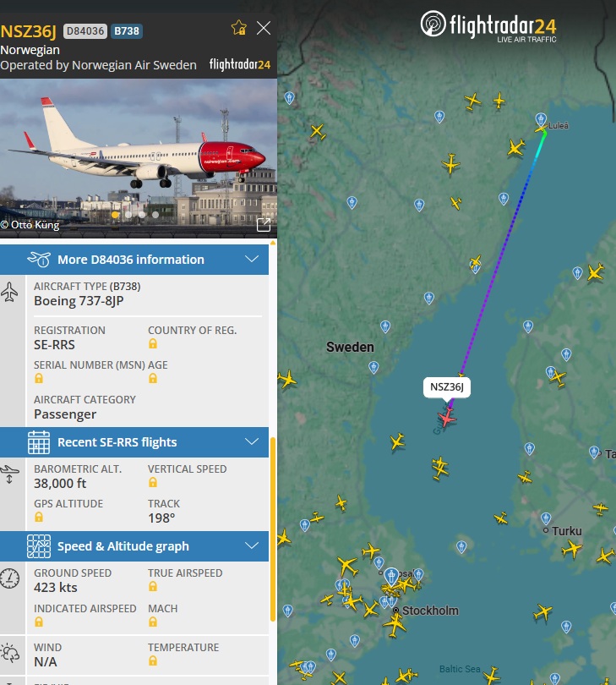
Task: Select the second photo carousel dot
Action: [128, 215]
